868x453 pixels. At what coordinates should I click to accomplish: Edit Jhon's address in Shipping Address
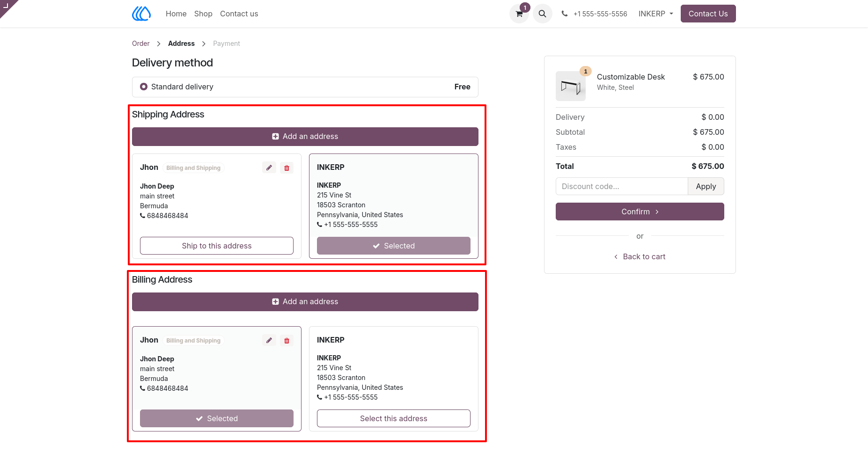(x=269, y=168)
